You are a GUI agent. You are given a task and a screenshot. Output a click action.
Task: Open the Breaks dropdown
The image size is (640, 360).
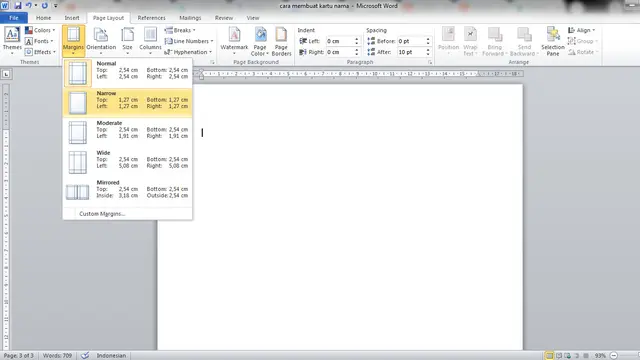[x=180, y=30]
